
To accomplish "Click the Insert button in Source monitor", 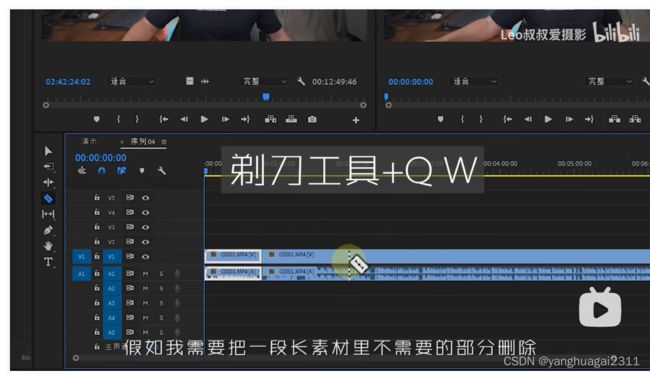I will click(x=271, y=119).
